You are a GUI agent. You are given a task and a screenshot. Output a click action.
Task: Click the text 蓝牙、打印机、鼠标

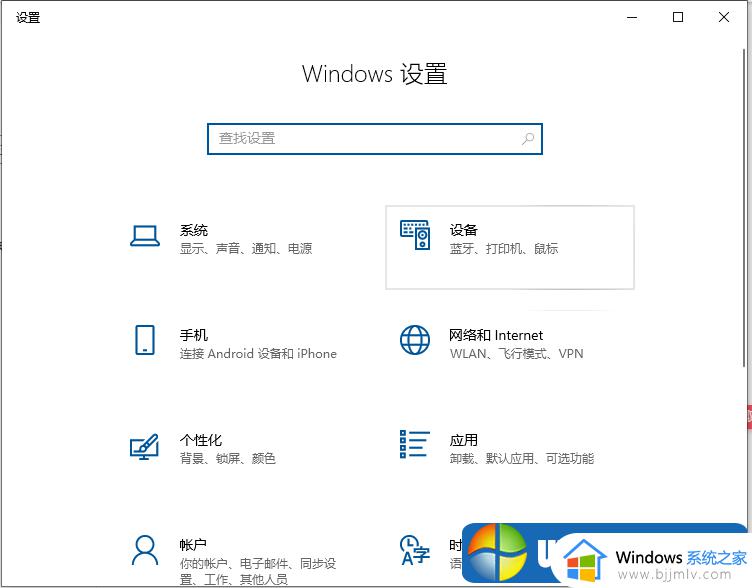click(x=504, y=248)
